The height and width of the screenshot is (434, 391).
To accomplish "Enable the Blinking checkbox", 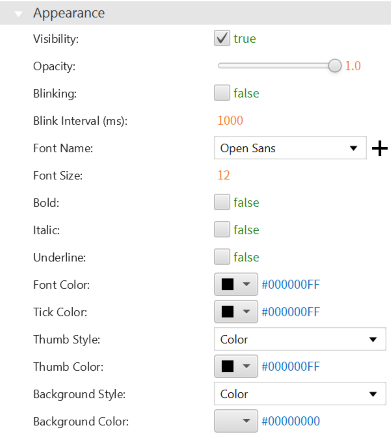I will click(x=222, y=93).
